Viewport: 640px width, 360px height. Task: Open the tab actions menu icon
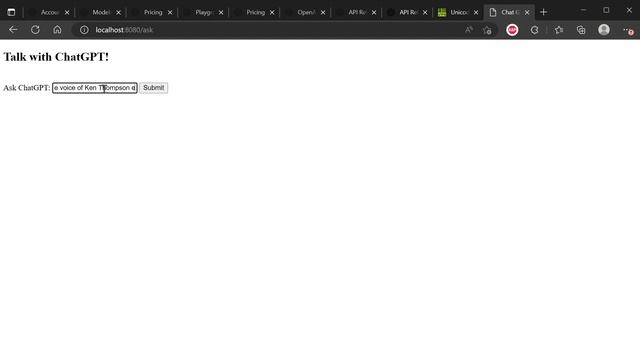[x=11, y=12]
